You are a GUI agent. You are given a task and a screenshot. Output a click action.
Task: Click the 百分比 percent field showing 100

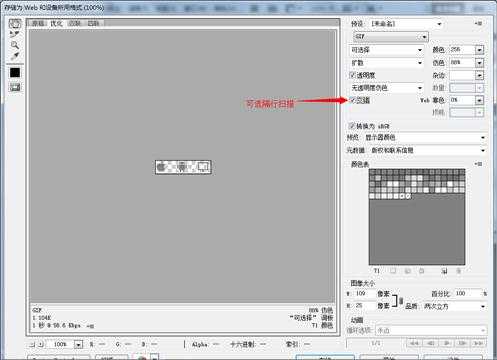467,293
